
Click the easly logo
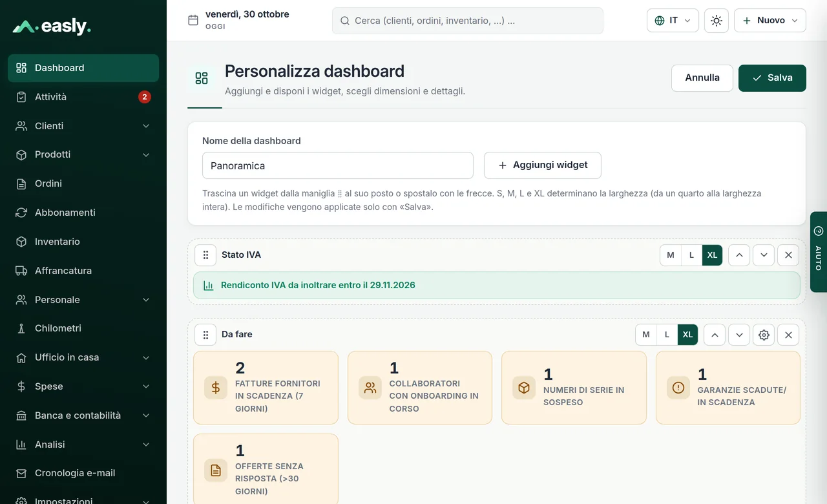[52, 26]
